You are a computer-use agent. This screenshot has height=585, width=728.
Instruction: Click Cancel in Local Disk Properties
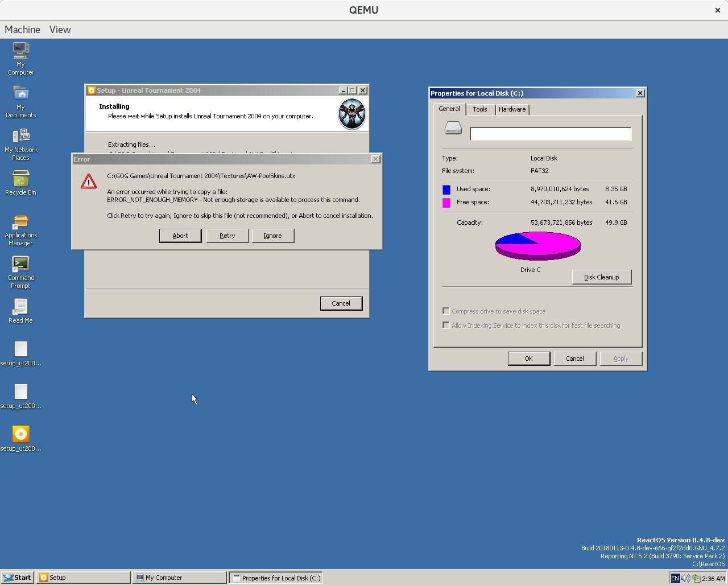pos(574,359)
